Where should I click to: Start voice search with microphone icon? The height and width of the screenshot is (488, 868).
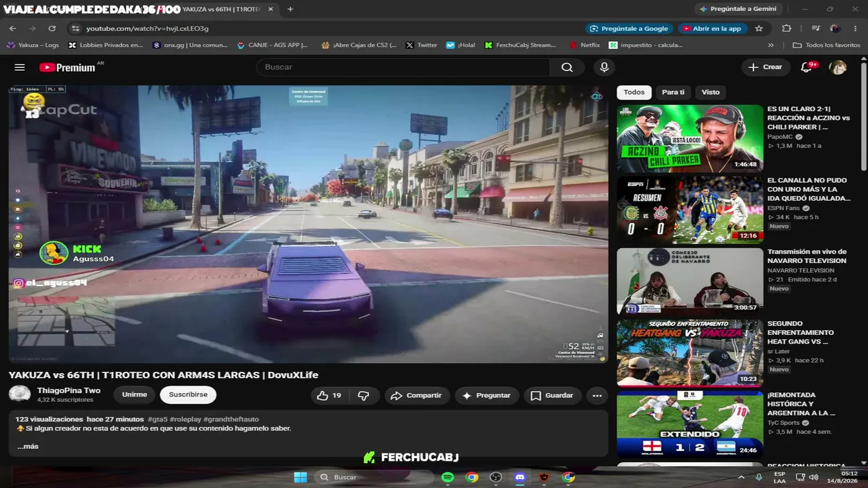pyautogui.click(x=604, y=67)
